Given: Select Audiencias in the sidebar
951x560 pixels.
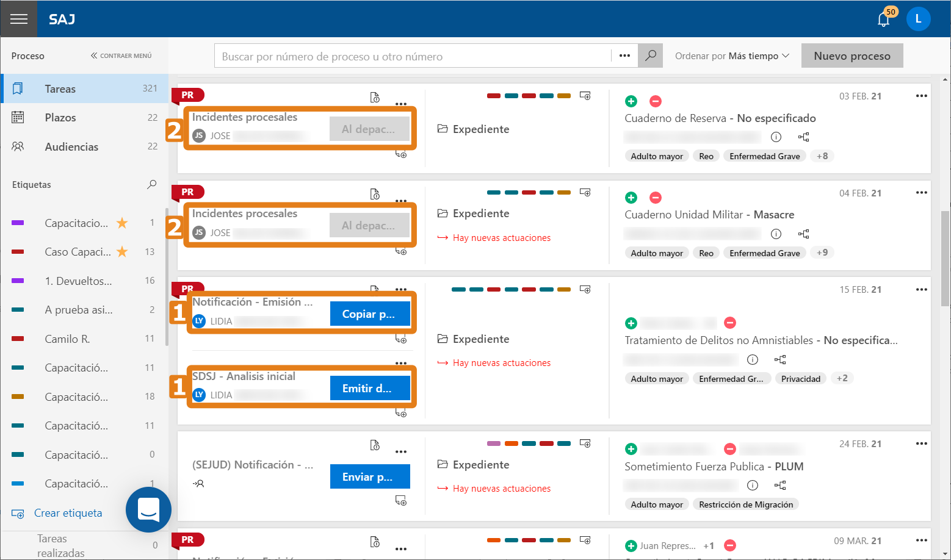Looking at the screenshot, I should point(71,147).
